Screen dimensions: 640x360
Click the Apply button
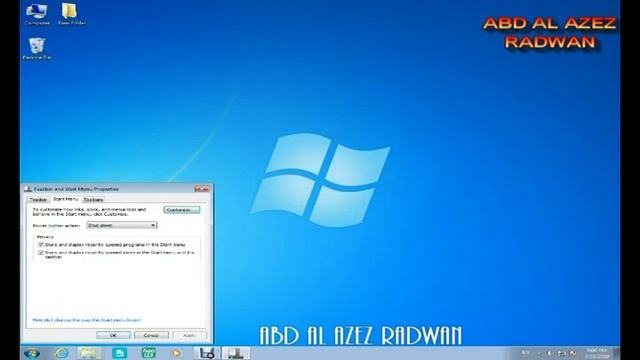[x=189, y=335]
